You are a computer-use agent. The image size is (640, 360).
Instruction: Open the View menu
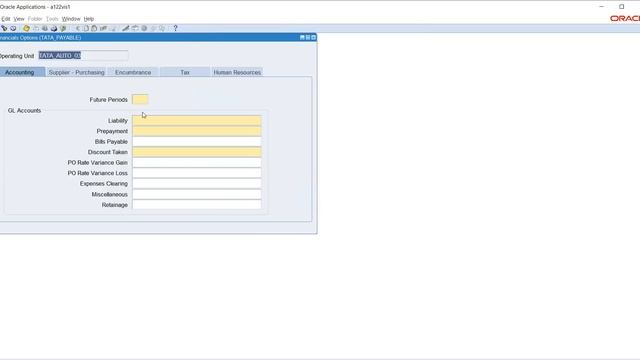click(19, 19)
